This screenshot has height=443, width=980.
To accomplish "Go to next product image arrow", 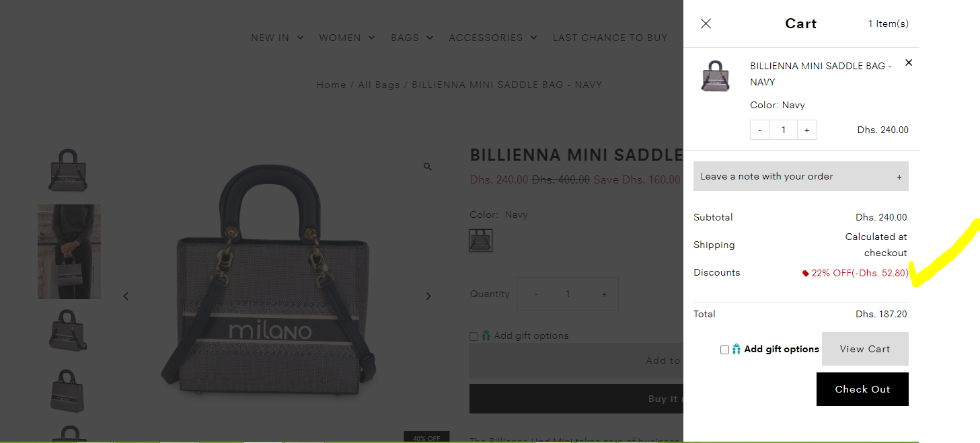I will [x=428, y=296].
